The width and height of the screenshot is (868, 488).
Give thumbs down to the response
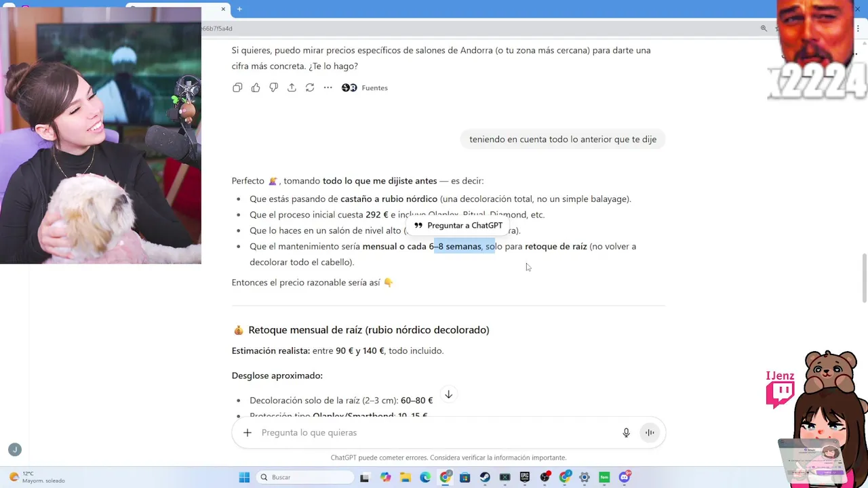273,87
